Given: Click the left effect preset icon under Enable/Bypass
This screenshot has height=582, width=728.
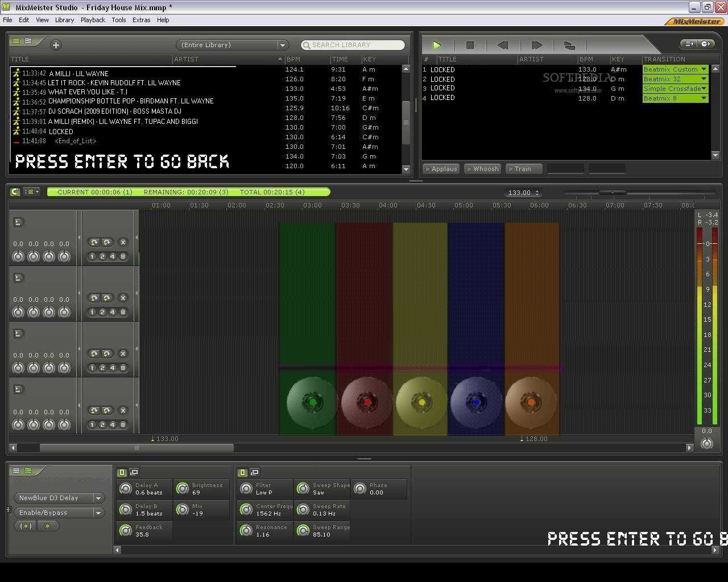Looking at the screenshot, I should point(26,526).
